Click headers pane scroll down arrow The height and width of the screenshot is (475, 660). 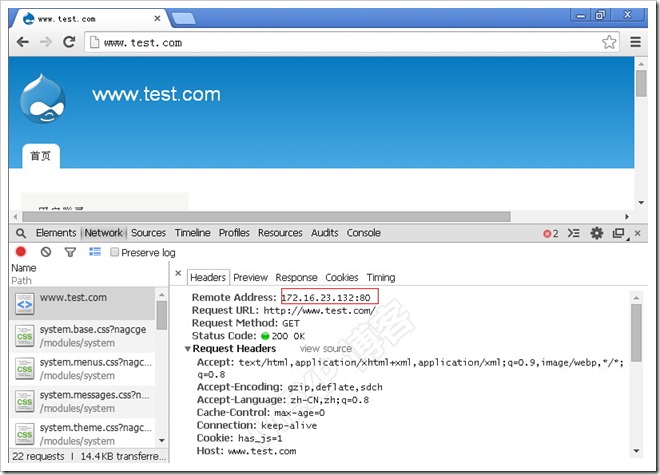[x=636, y=451]
